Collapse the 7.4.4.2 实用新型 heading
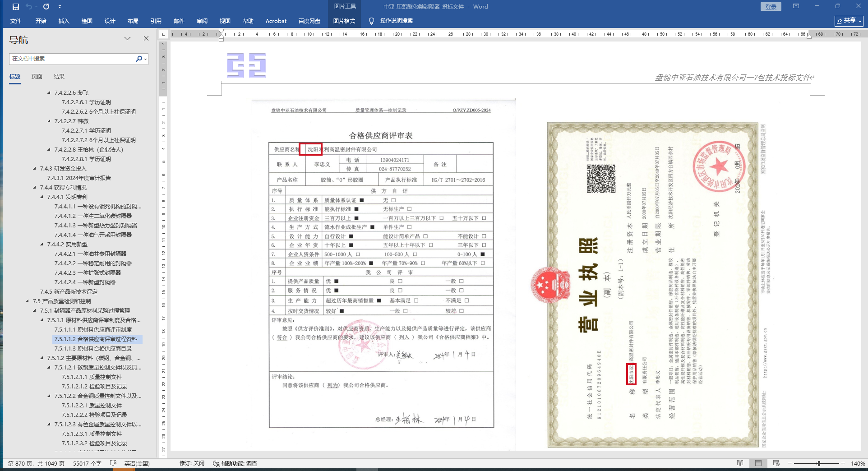The width and height of the screenshot is (868, 471). 42,245
